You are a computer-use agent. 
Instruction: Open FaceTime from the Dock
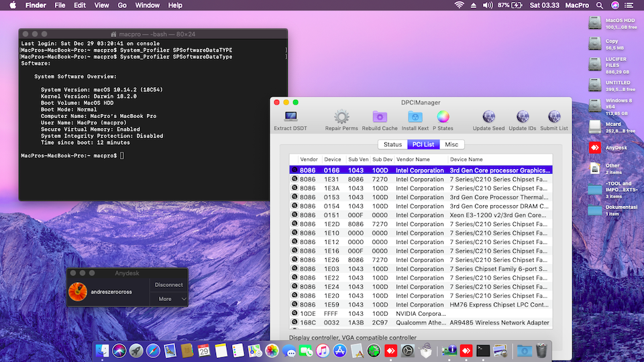[x=306, y=351]
